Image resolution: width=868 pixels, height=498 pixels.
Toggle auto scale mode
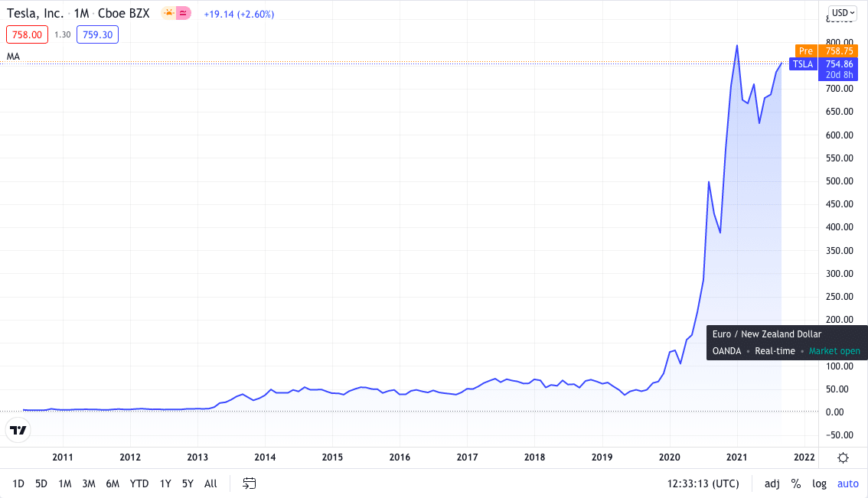tap(847, 483)
